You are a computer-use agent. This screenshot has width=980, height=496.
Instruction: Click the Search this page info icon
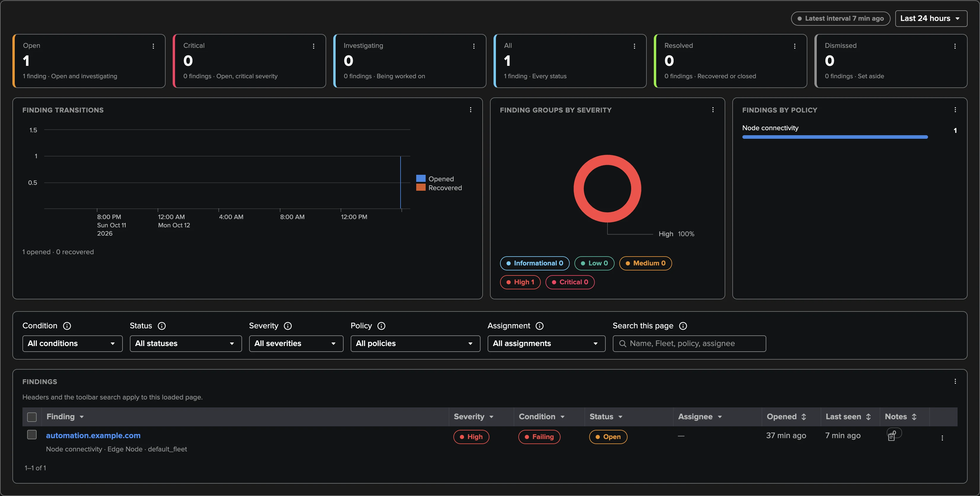(x=683, y=326)
